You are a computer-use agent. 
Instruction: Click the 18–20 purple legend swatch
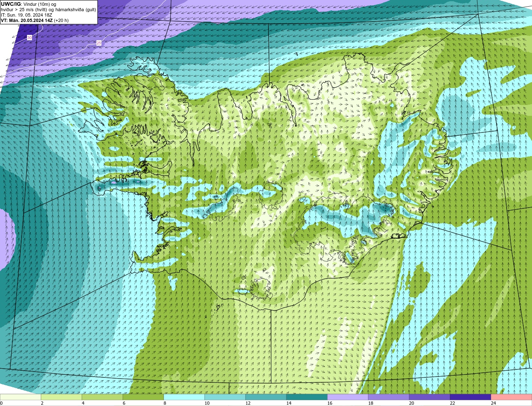point(389,397)
